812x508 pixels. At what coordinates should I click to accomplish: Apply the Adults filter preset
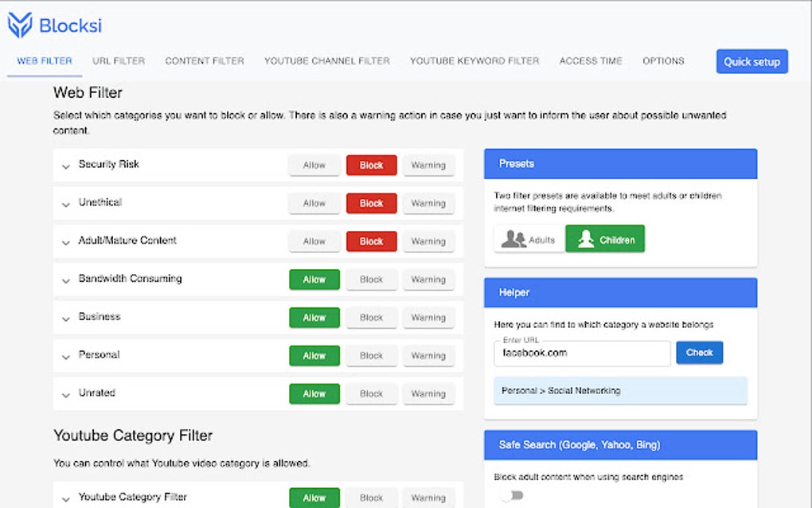coord(528,238)
